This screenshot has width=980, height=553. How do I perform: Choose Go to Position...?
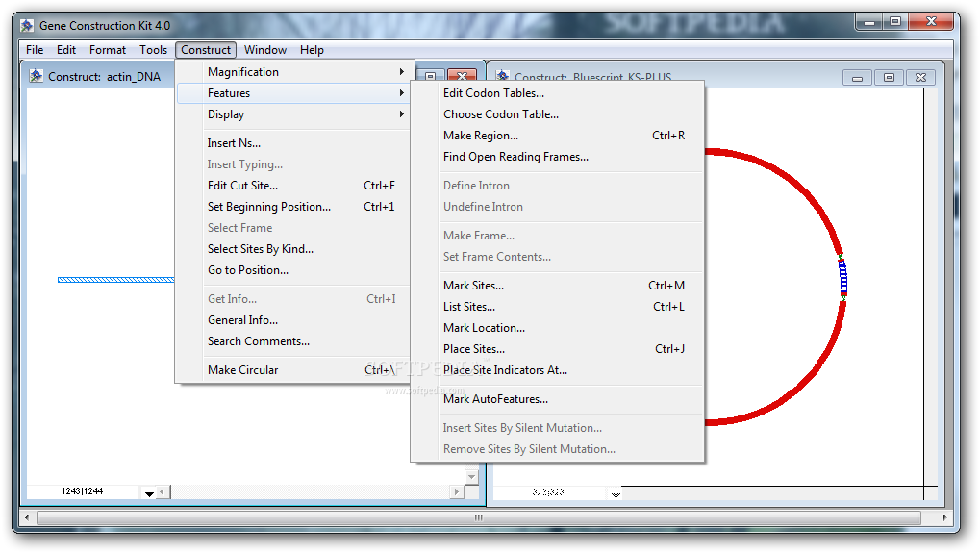point(292,270)
